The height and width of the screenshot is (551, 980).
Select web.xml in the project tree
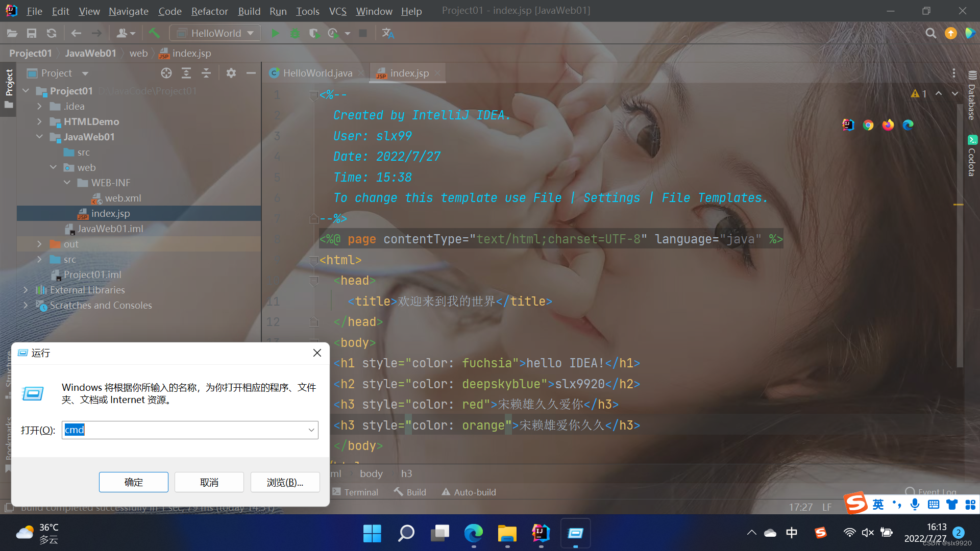click(123, 198)
